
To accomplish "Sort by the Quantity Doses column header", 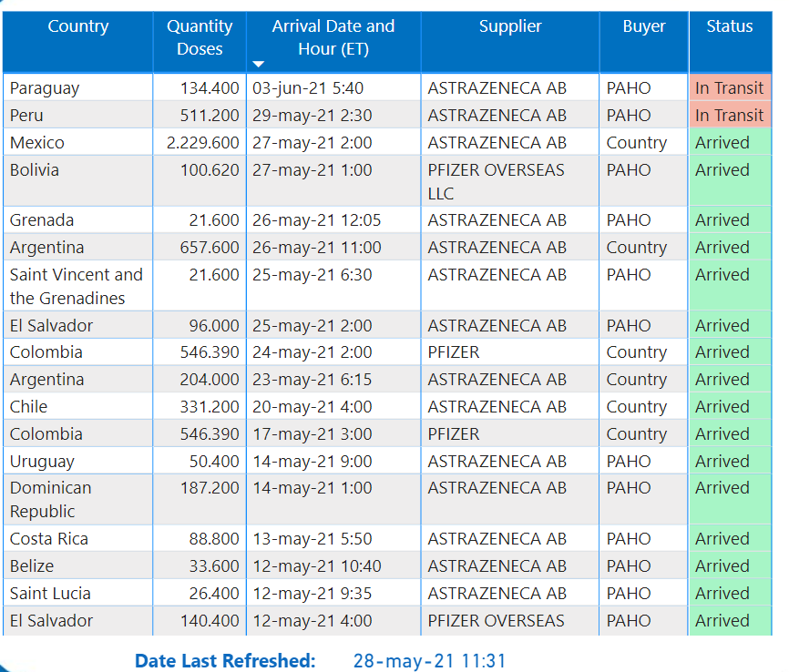I will [200, 38].
